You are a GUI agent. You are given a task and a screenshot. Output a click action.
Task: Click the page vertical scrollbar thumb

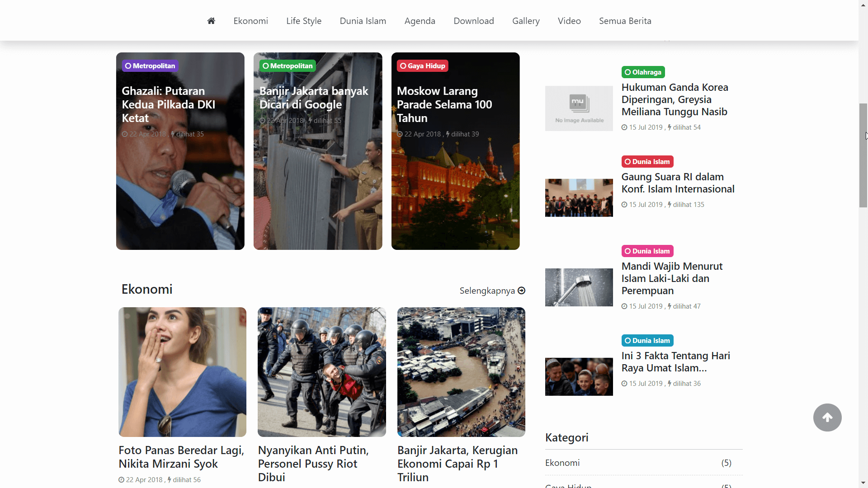coord(863,155)
